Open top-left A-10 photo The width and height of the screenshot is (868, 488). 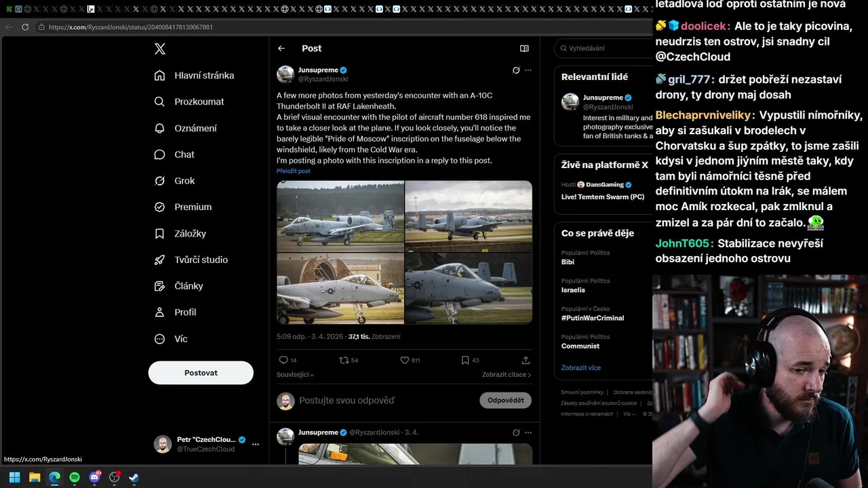340,216
